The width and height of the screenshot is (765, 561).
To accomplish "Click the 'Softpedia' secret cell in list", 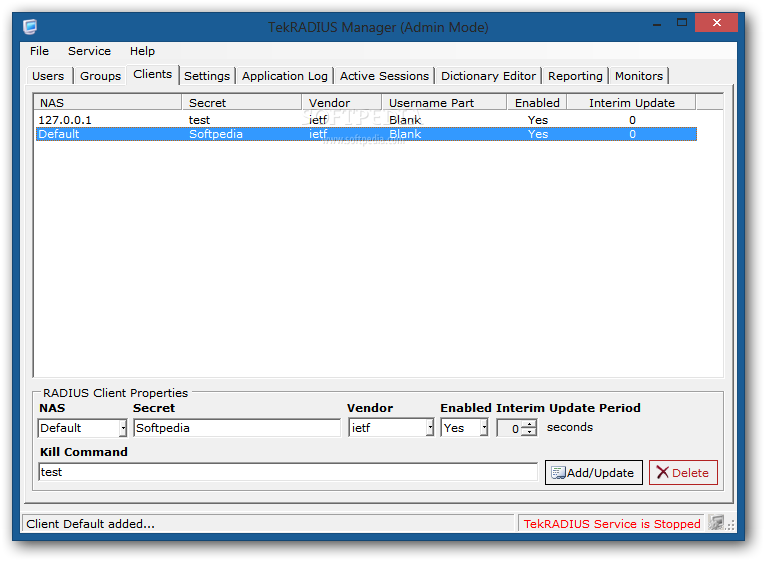I will click(216, 134).
